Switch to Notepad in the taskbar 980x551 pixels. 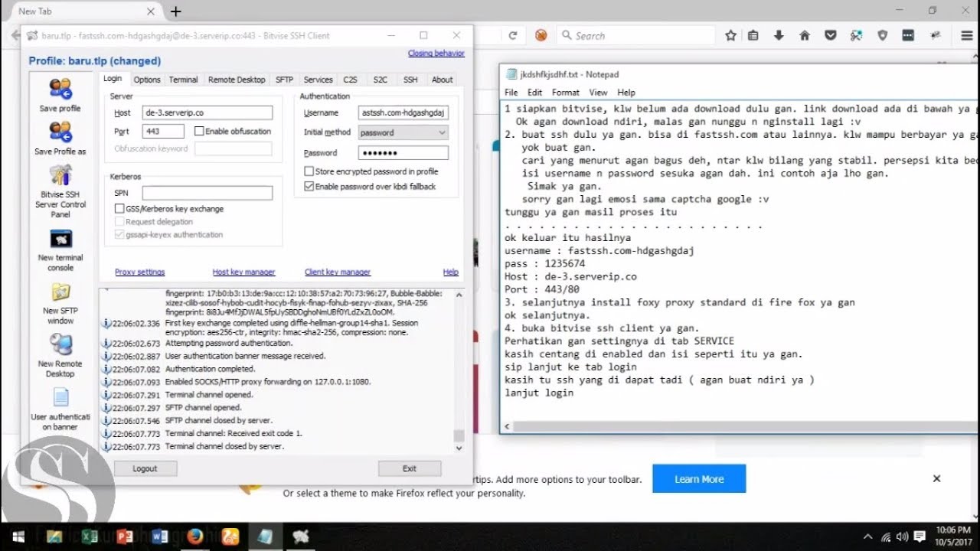point(265,536)
